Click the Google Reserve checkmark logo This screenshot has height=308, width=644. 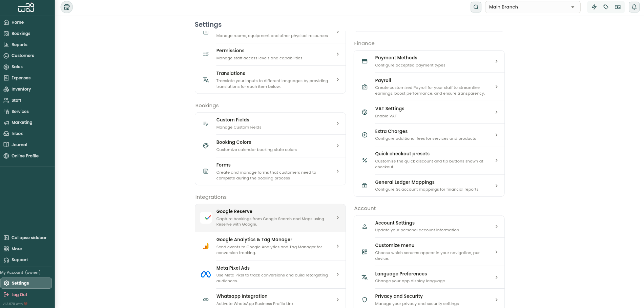tap(206, 218)
